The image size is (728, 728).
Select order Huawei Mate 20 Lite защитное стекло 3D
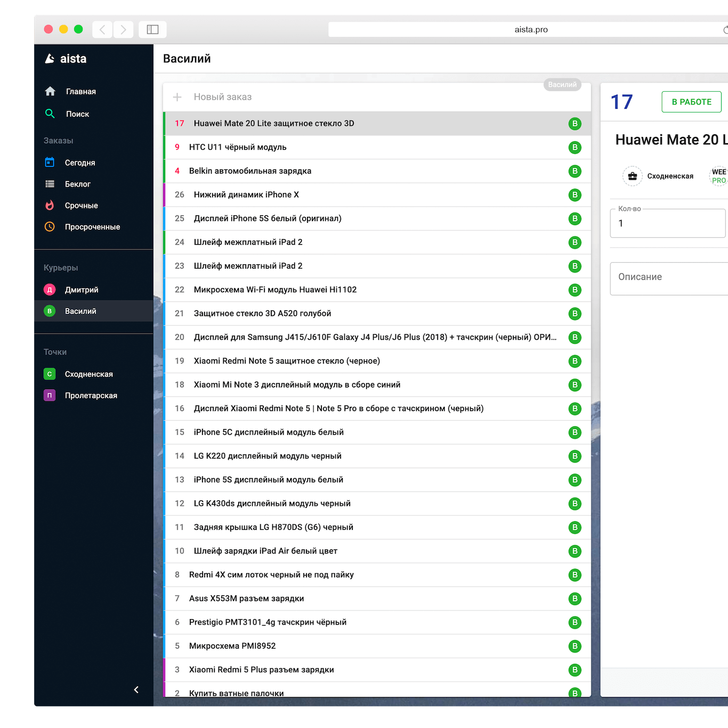point(377,124)
